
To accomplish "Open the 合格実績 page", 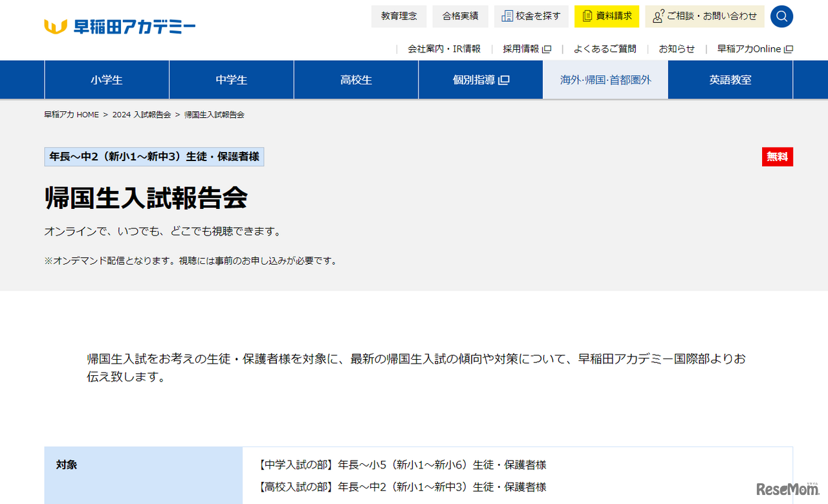I will [x=461, y=16].
